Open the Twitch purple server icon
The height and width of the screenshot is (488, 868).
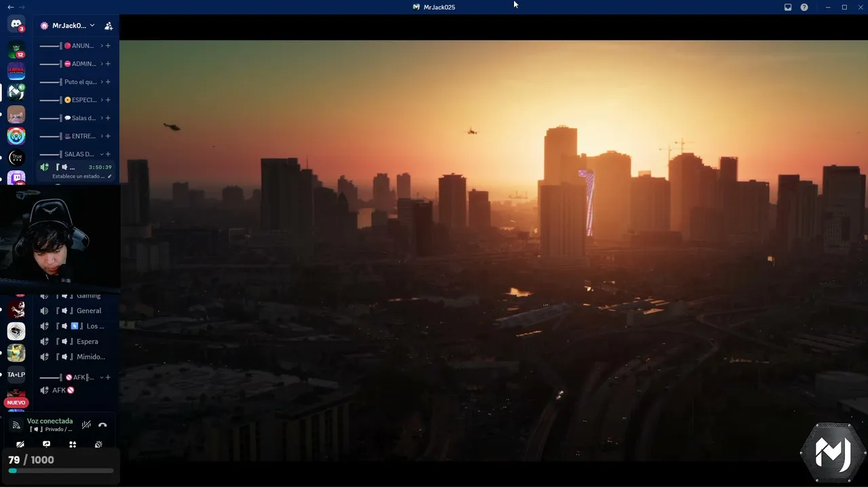[x=16, y=178]
